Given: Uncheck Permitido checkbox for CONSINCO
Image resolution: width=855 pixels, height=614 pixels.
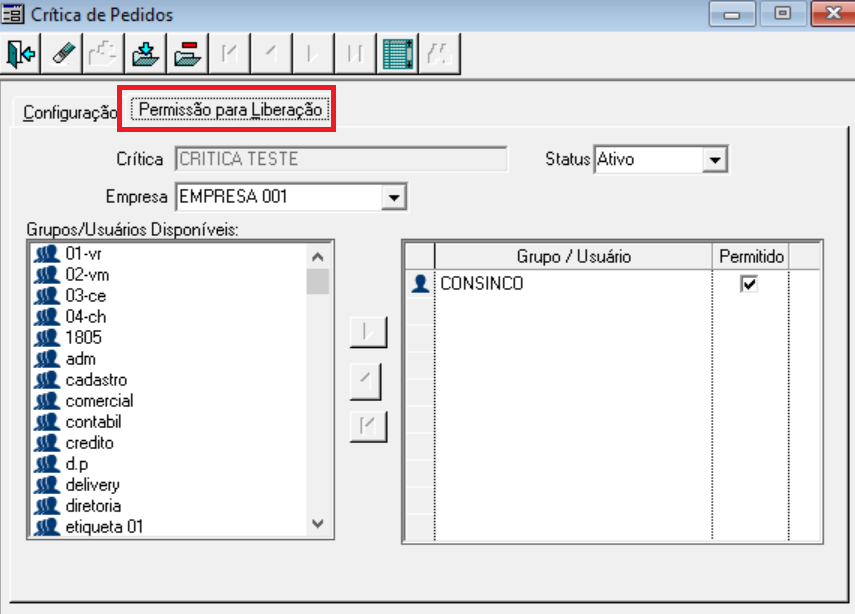Looking at the screenshot, I should (749, 284).
